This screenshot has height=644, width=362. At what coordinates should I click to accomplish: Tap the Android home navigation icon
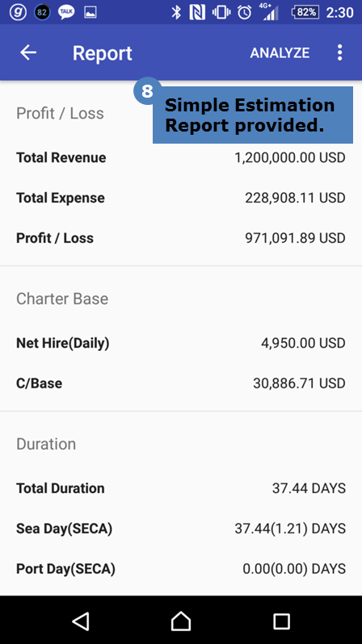pos(181,621)
